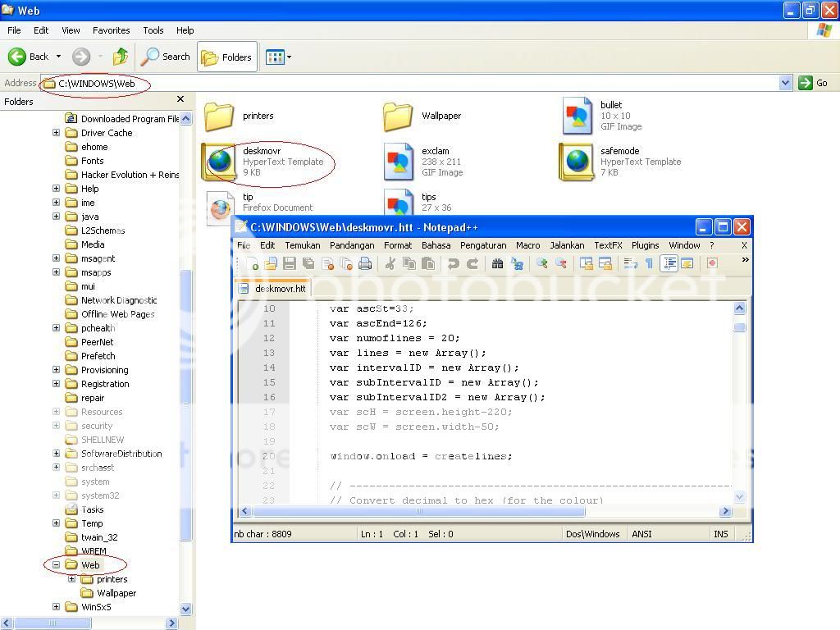This screenshot has width=840, height=630.
Task: Open the TextFX menu in Notepad++
Action: (608, 245)
